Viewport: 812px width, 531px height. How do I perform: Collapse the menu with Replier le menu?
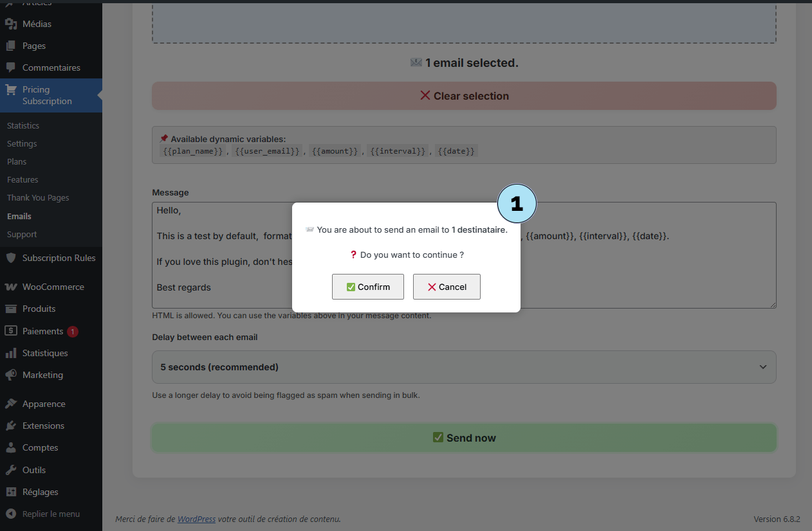[51, 514]
